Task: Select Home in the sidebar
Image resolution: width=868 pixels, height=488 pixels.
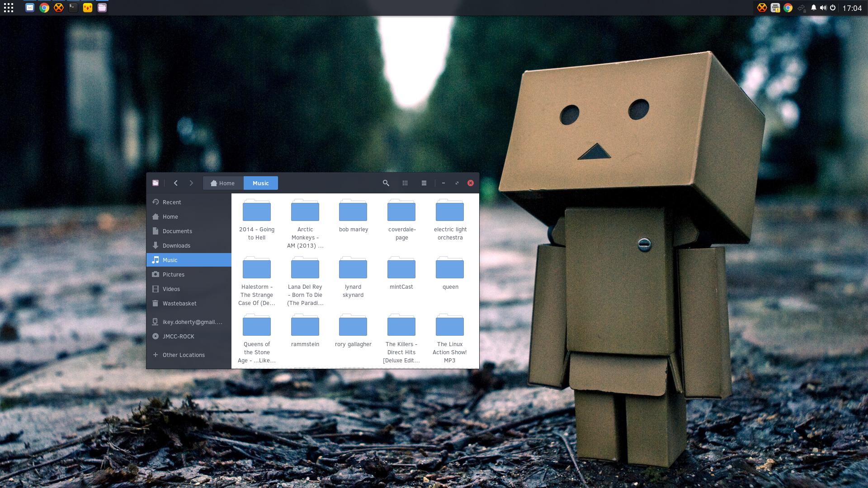Action: point(189,216)
